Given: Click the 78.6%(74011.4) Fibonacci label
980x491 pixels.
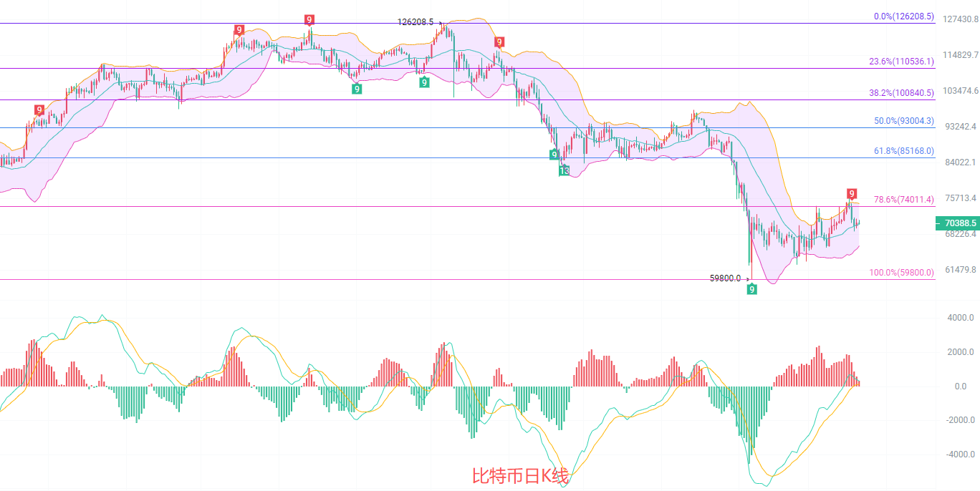Looking at the screenshot, I should click(903, 200).
